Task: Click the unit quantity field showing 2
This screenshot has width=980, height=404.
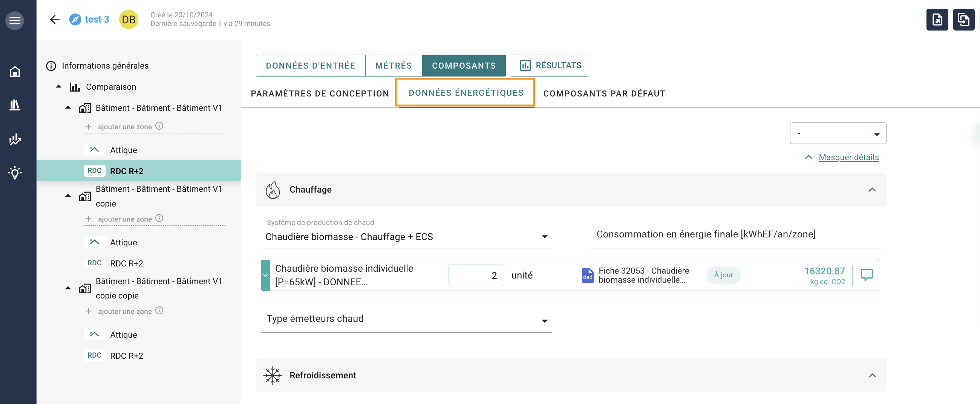Action: click(476, 275)
